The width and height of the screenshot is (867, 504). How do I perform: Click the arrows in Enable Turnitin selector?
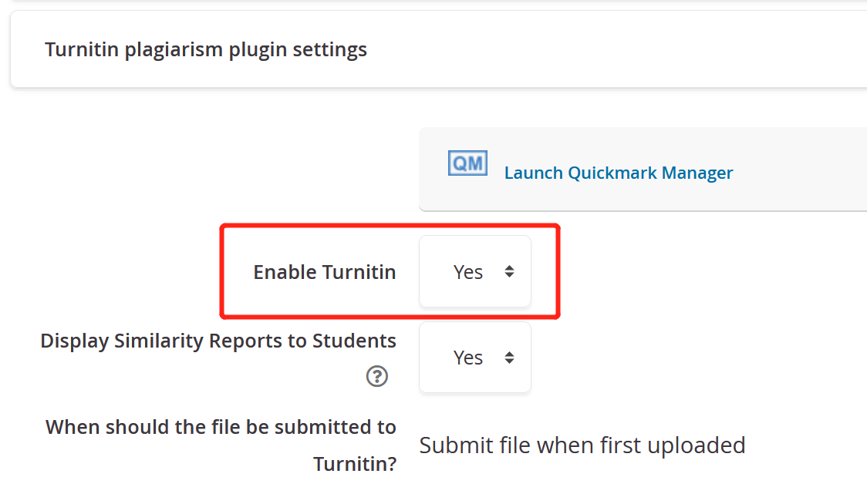point(509,271)
